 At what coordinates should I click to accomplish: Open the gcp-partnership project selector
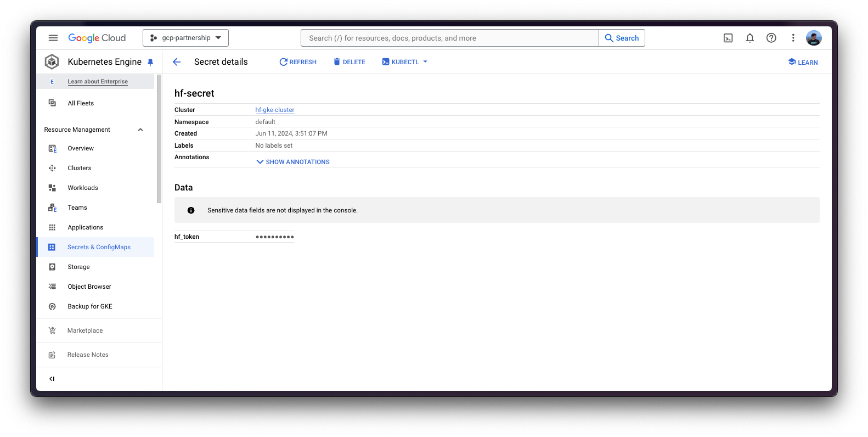pyautogui.click(x=185, y=38)
